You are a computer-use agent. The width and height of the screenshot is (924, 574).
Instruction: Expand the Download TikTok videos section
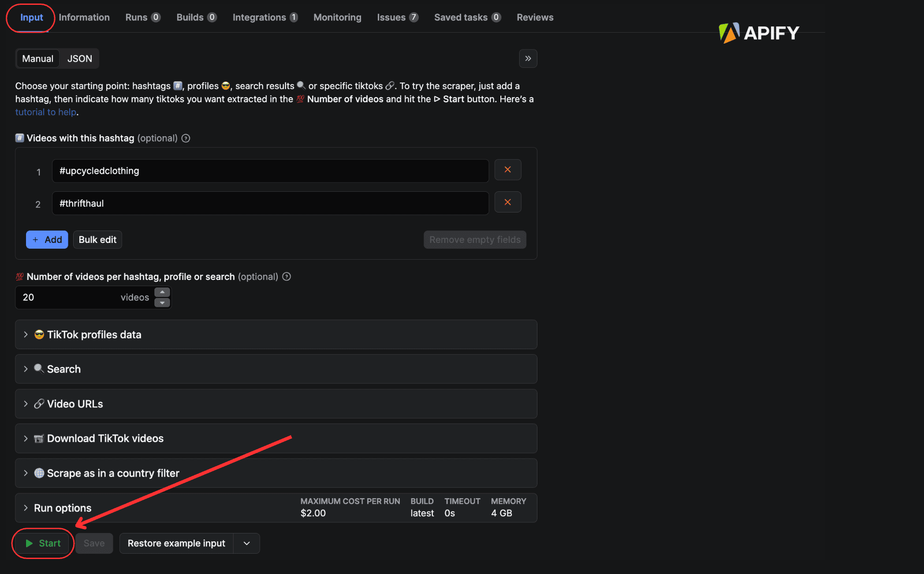tap(105, 439)
